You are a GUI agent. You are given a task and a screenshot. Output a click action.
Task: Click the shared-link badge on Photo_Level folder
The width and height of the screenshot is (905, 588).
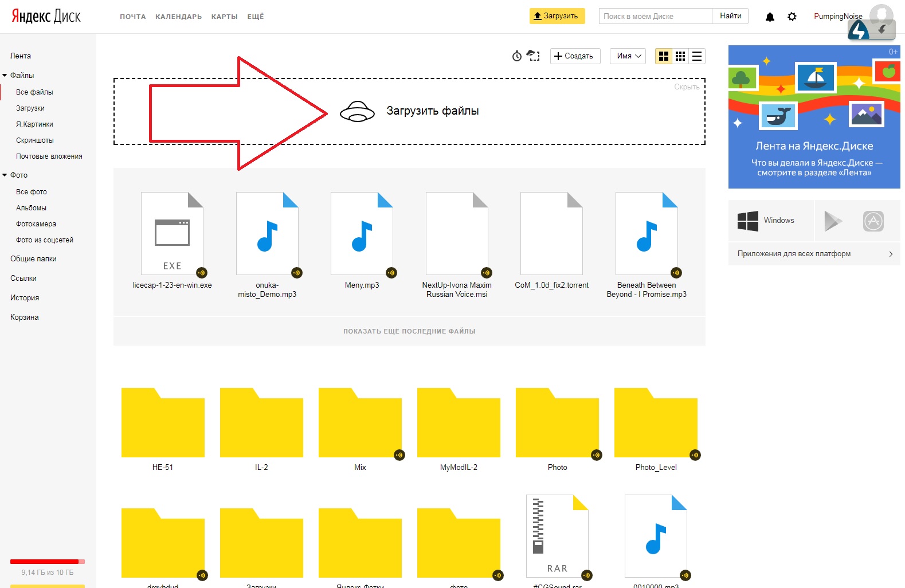(695, 455)
